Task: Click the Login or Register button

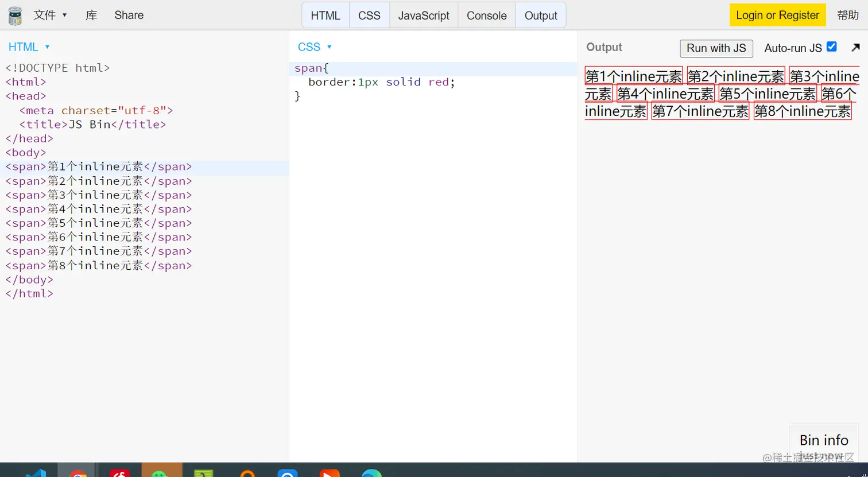Action: click(778, 15)
